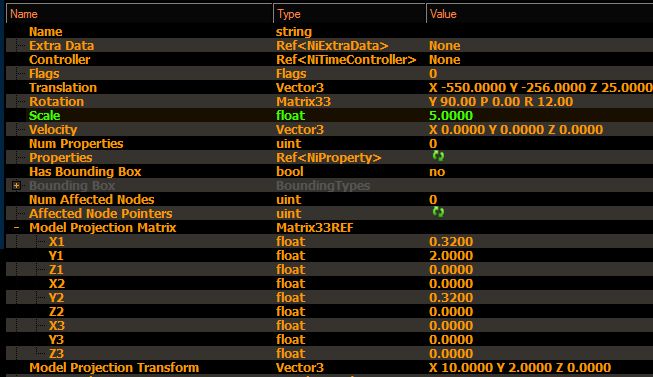Select the highlighted Scale row
Viewport: 653px width, 377px height.
tap(329, 115)
